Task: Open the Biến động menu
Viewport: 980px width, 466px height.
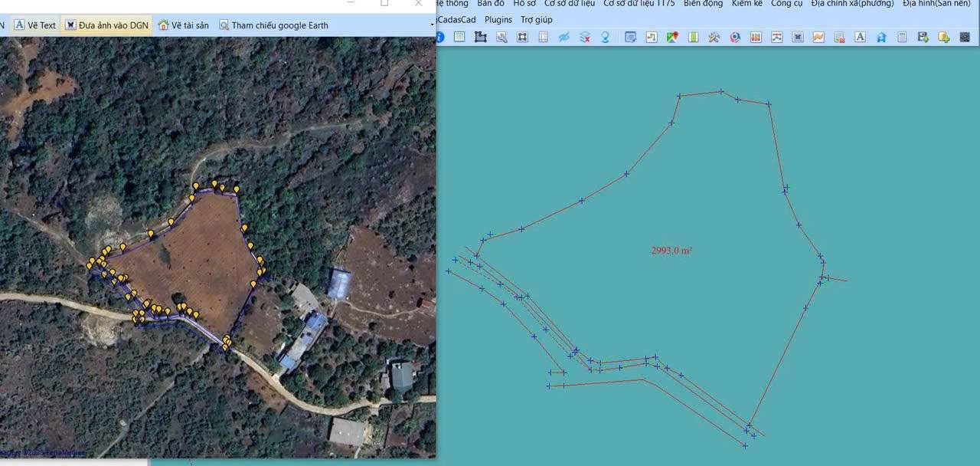Action: tap(703, 4)
